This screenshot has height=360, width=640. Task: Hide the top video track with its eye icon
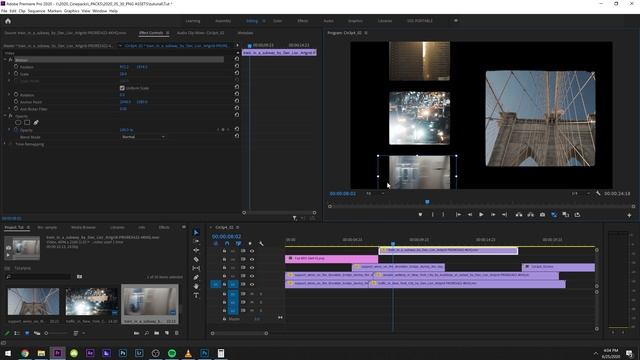point(252,251)
